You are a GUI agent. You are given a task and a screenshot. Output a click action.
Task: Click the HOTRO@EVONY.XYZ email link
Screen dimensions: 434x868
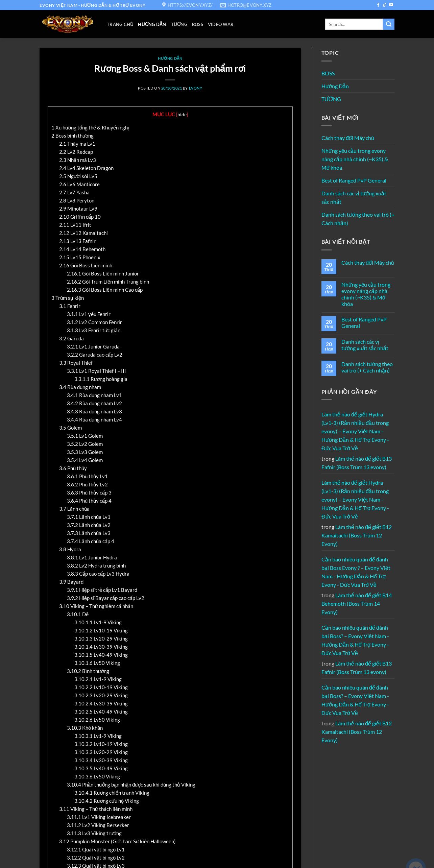pyautogui.click(x=249, y=5)
